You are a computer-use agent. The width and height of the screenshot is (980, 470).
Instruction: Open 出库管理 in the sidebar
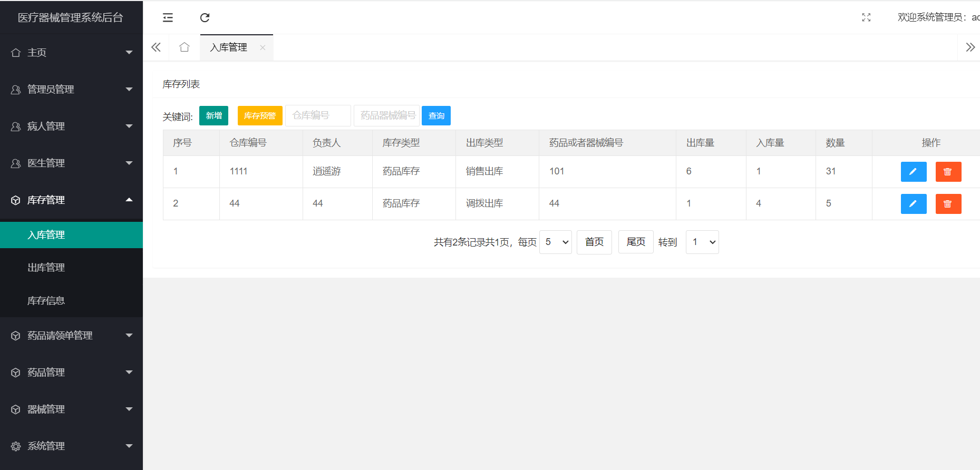click(x=71, y=268)
